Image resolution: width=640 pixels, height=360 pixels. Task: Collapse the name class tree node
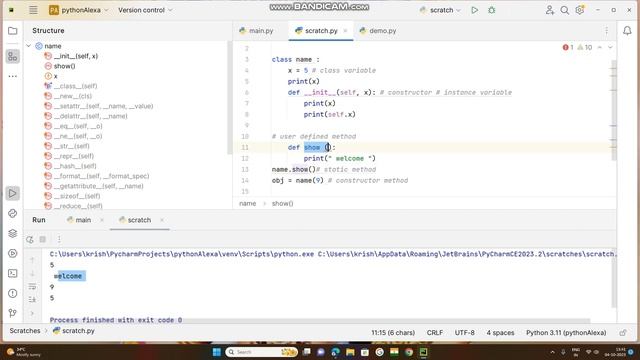click(29, 46)
